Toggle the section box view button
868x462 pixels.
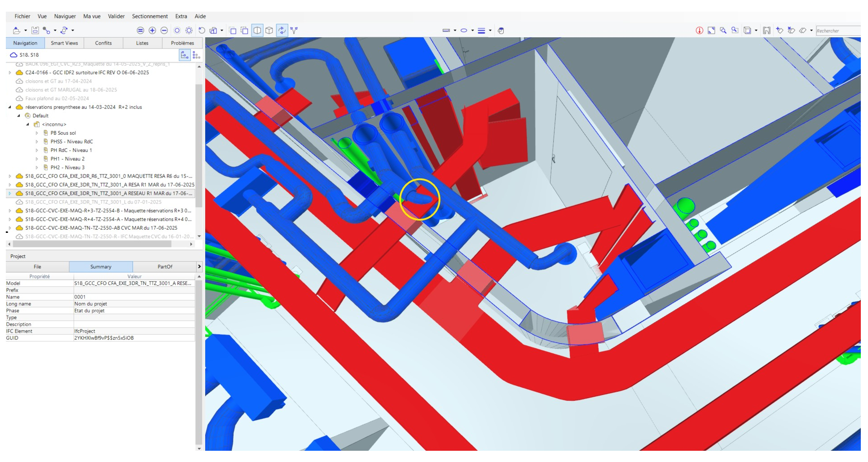tap(257, 31)
